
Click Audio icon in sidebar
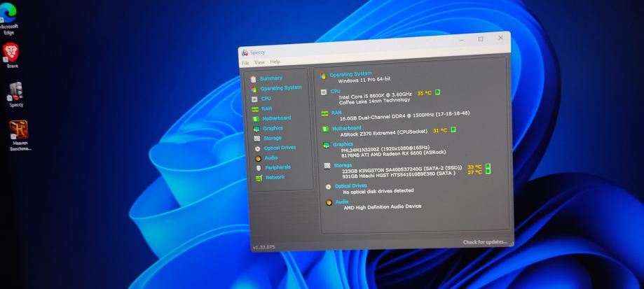click(x=258, y=158)
